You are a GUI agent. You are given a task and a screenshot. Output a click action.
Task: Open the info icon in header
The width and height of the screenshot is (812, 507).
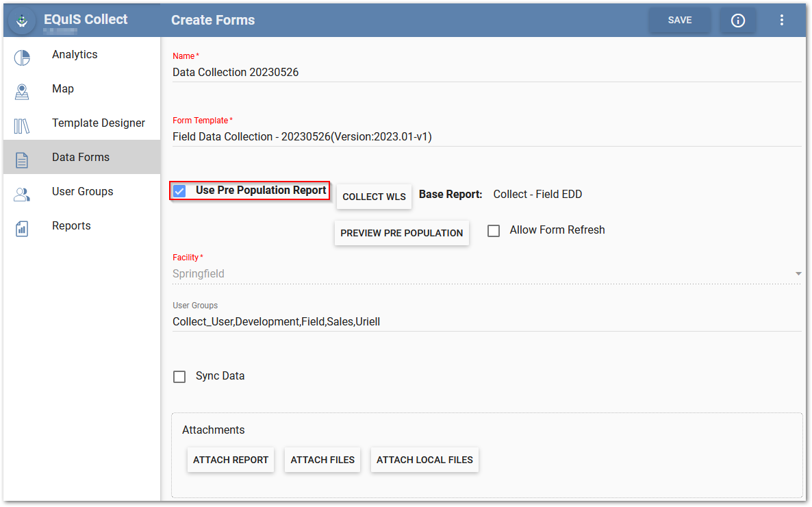pos(737,21)
